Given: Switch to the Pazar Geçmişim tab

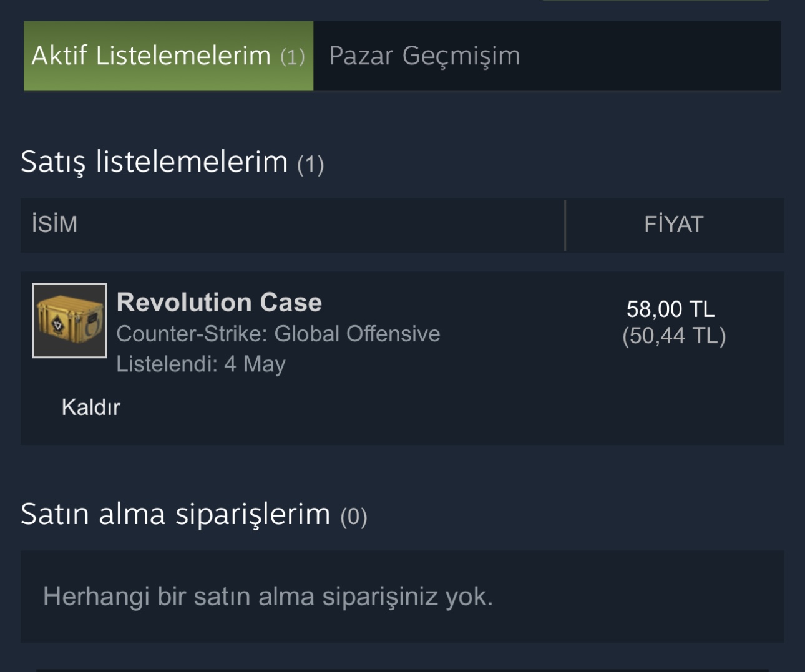Looking at the screenshot, I should tap(424, 56).
